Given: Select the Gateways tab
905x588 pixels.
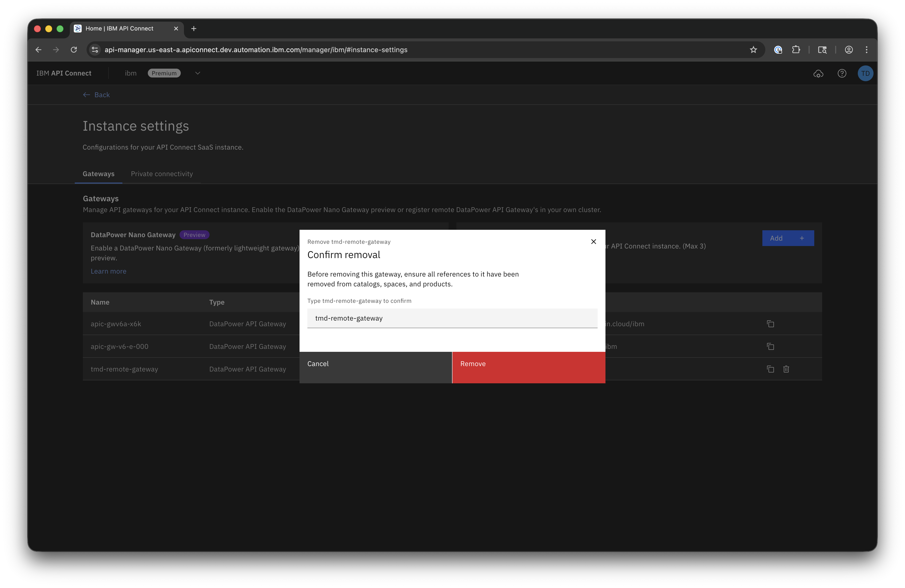Looking at the screenshot, I should tap(98, 174).
